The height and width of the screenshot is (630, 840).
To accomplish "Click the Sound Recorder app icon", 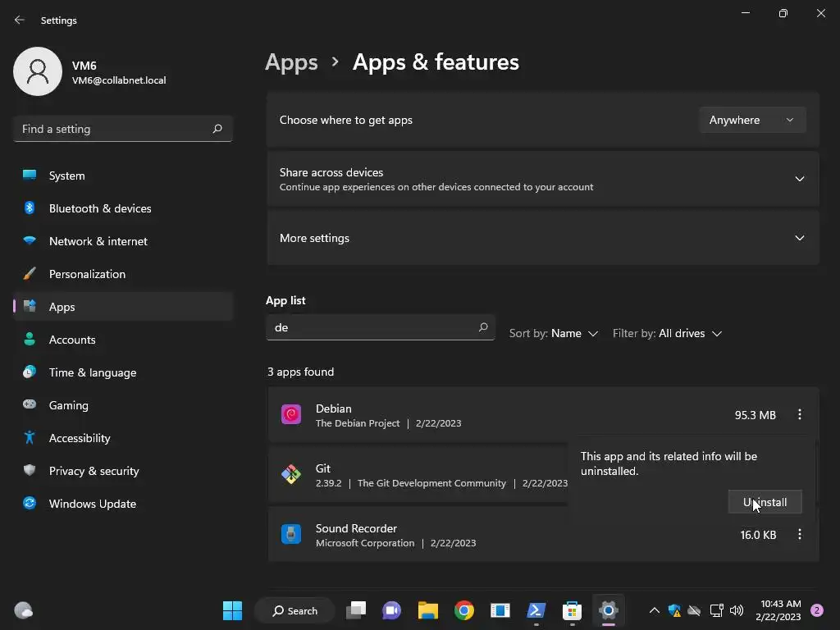I will point(291,534).
